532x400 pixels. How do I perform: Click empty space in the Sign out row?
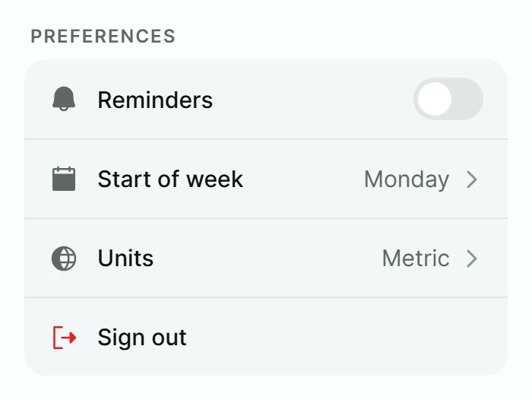(x=339, y=337)
